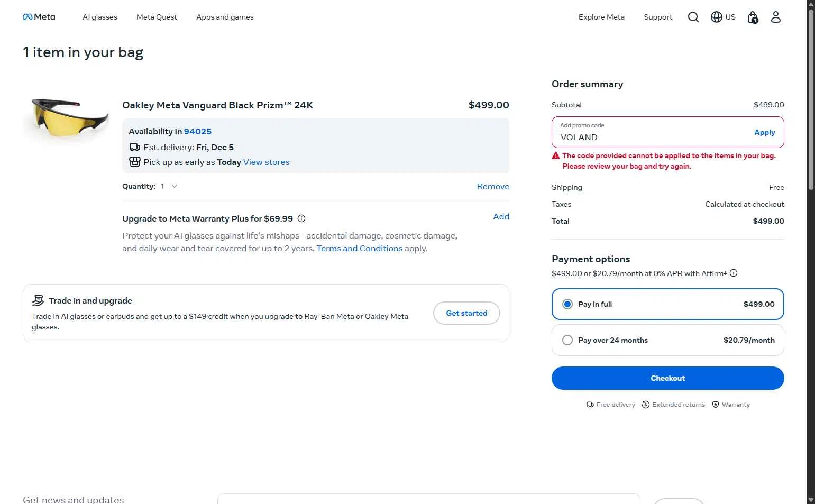This screenshot has width=815, height=504.
Task: Click the Meta logo
Action: click(39, 17)
